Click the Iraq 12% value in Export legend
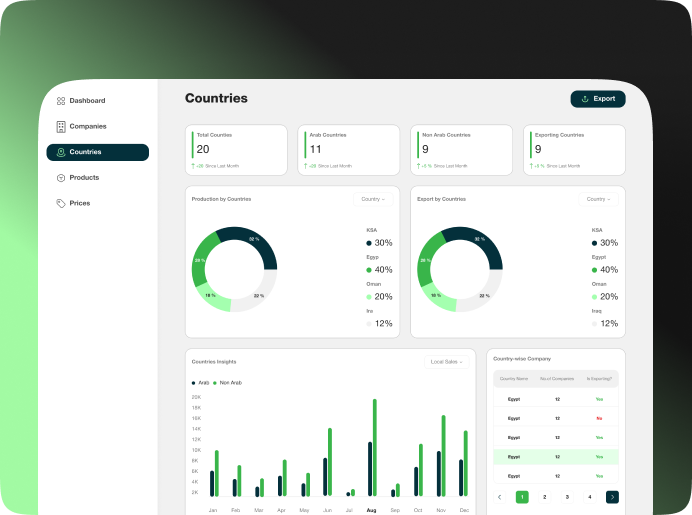 pos(609,323)
